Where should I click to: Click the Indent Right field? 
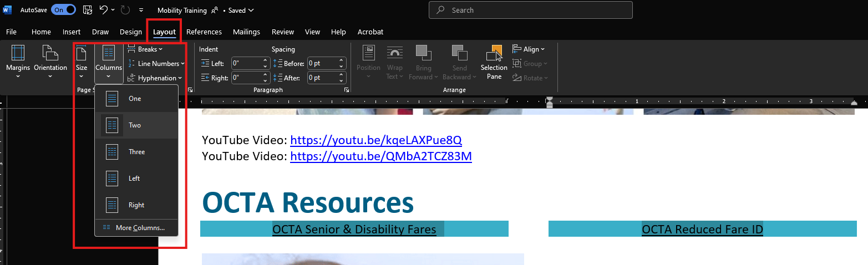click(246, 78)
